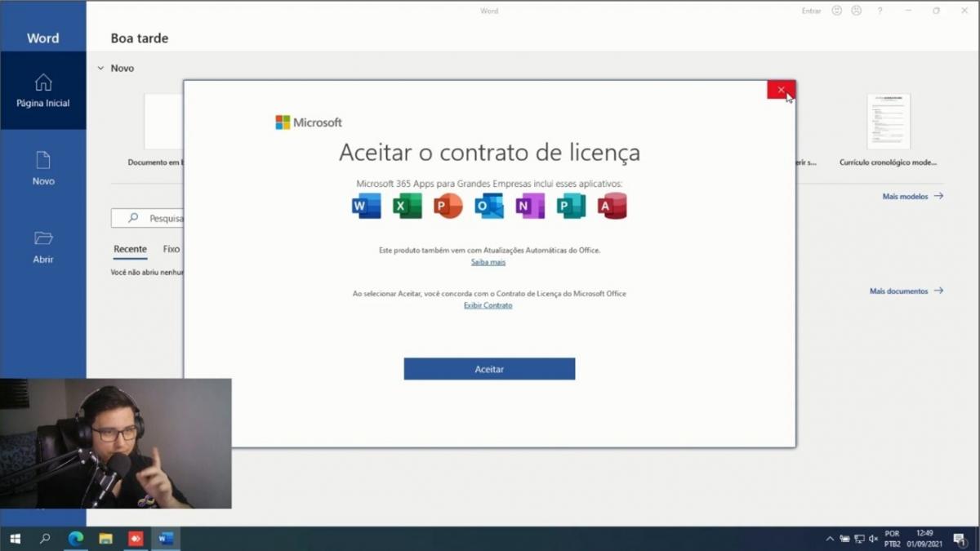980x551 pixels.
Task: Send negative feedback frown icon
Action: pyautogui.click(x=856, y=11)
